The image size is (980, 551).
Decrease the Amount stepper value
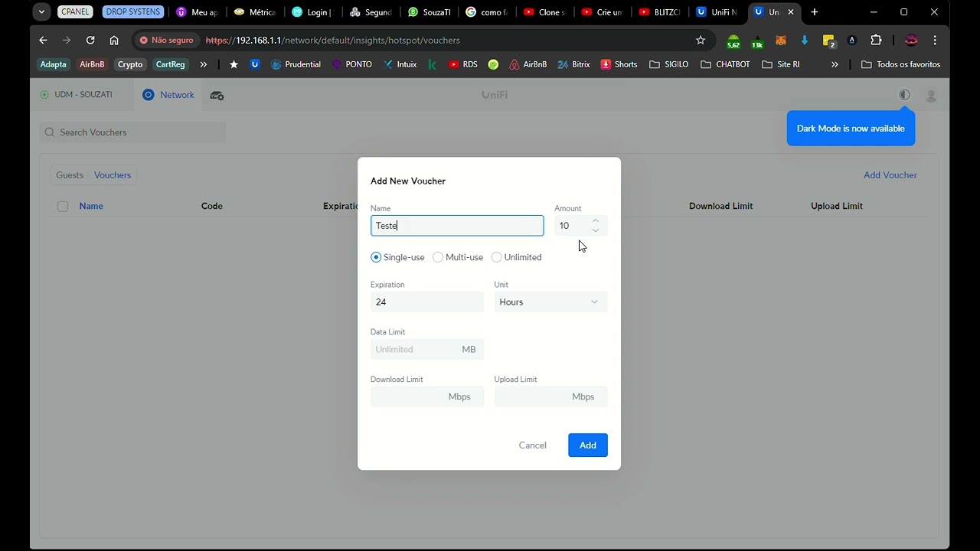click(x=596, y=230)
